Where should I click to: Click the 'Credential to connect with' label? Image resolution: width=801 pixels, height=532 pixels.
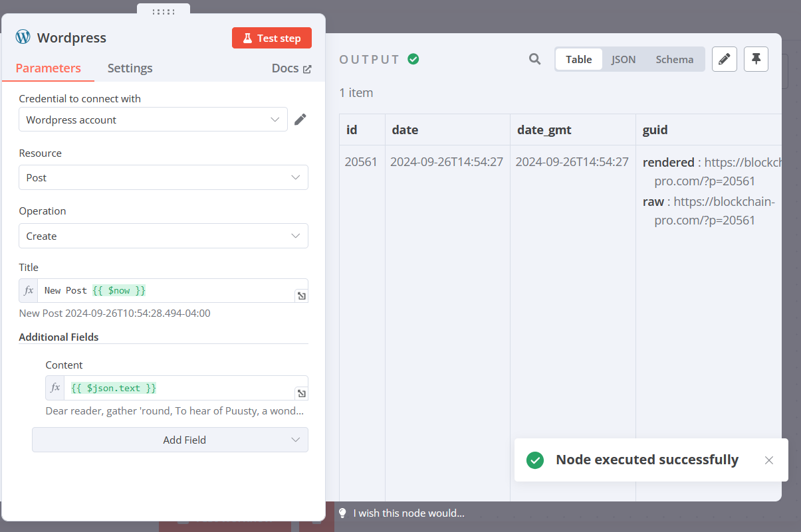(x=80, y=98)
